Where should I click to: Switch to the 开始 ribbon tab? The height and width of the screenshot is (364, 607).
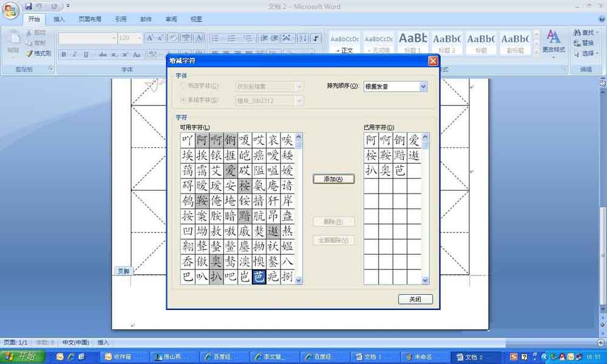[34, 19]
